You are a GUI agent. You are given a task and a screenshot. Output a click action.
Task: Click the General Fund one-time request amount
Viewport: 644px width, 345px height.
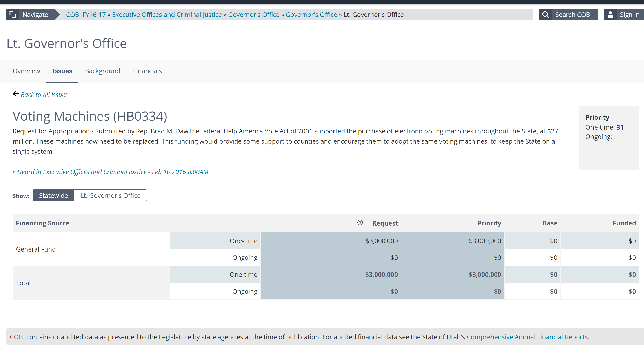click(x=382, y=241)
